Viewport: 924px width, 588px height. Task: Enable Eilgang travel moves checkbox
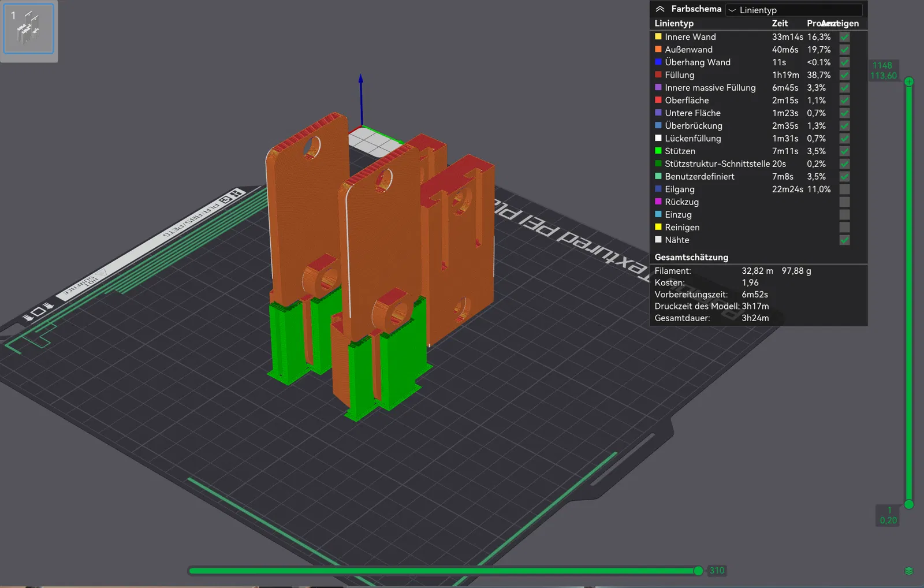pyautogui.click(x=844, y=189)
